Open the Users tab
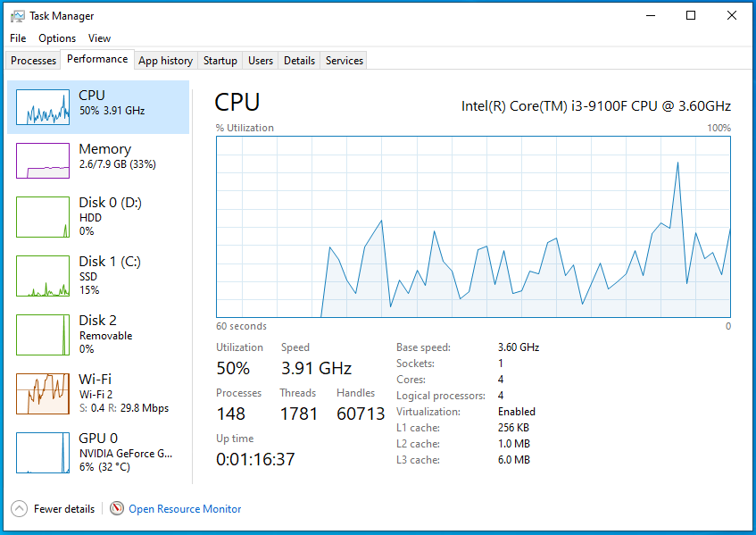This screenshot has height=535, width=756. (x=261, y=61)
